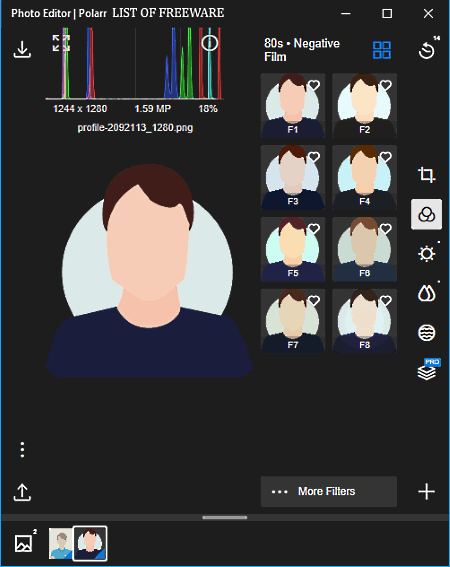
Task: Apply the F1 filter thumbnail
Action: pyautogui.click(x=293, y=106)
